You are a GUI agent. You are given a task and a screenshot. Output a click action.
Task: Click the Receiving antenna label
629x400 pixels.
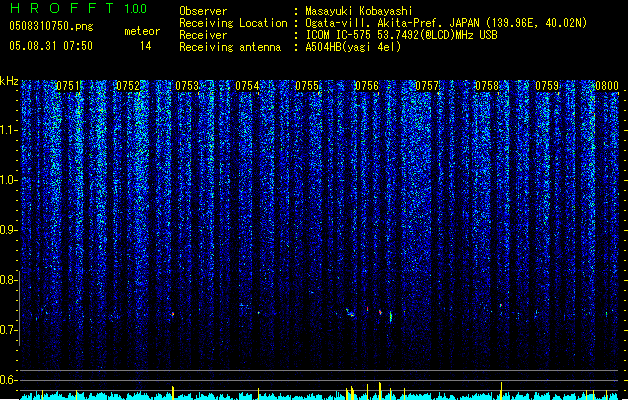click(230, 47)
